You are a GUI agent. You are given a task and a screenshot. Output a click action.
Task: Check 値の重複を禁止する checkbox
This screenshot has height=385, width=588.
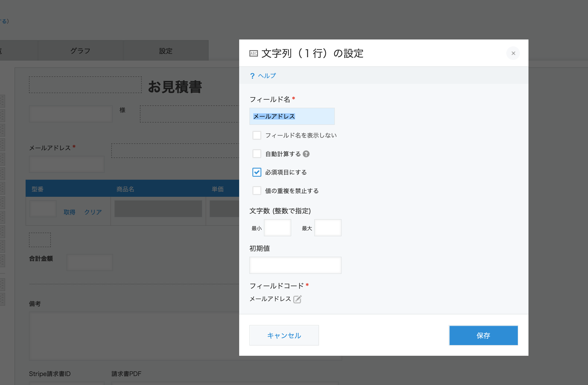[x=257, y=191]
